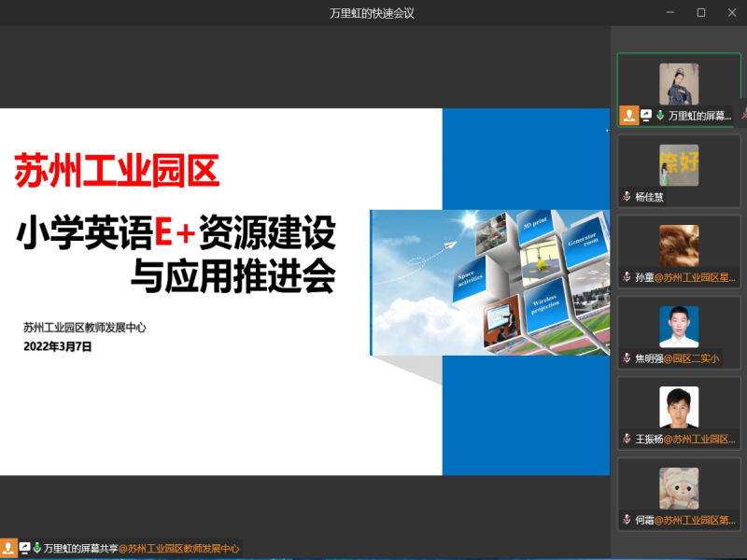Image resolution: width=747 pixels, height=560 pixels.
Task: Select 杨佳慧's avatar thumbnail
Action: coord(679,165)
